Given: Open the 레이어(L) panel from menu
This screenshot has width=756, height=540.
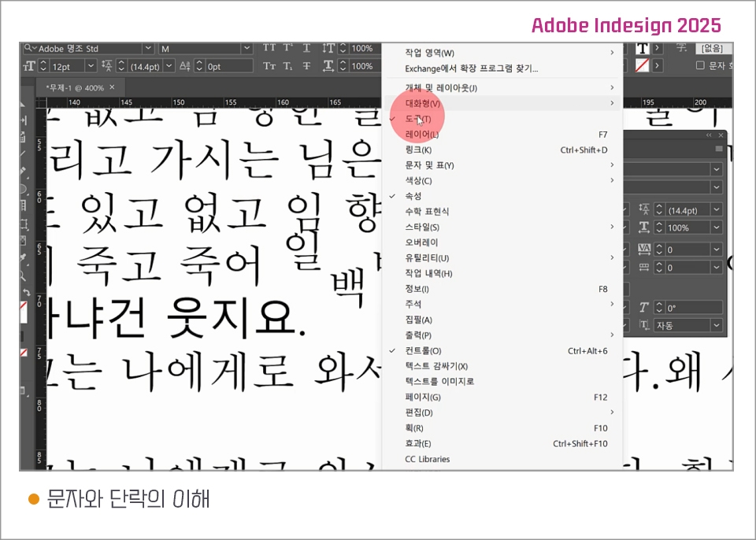Looking at the screenshot, I should click(x=502, y=134).
